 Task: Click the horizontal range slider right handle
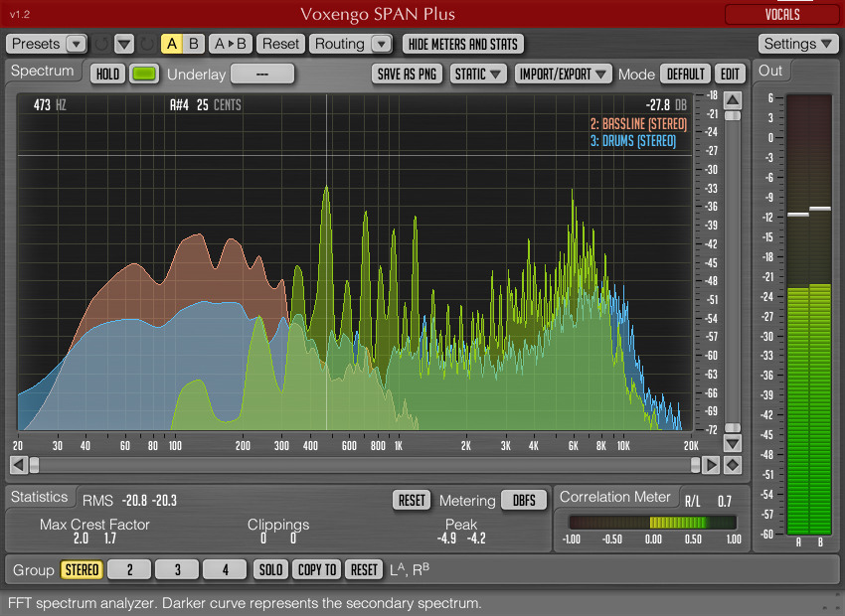pos(695,465)
